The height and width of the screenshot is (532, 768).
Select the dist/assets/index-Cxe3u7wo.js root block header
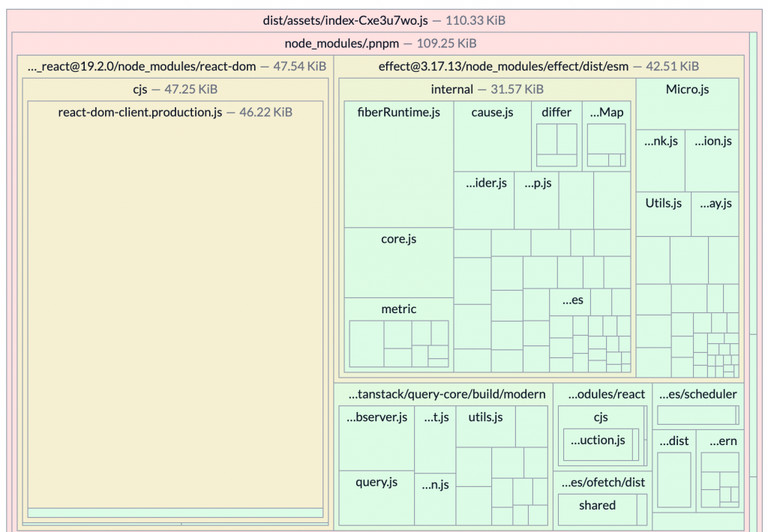[x=384, y=20]
